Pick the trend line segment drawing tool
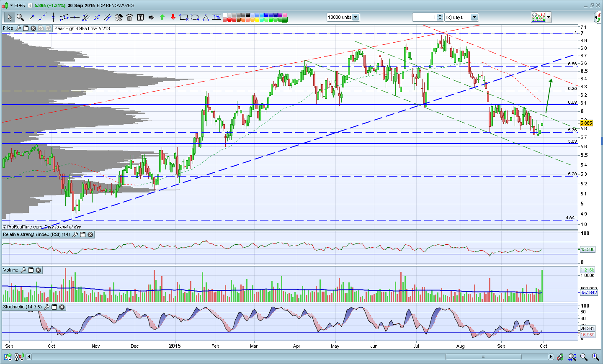 click(x=31, y=17)
